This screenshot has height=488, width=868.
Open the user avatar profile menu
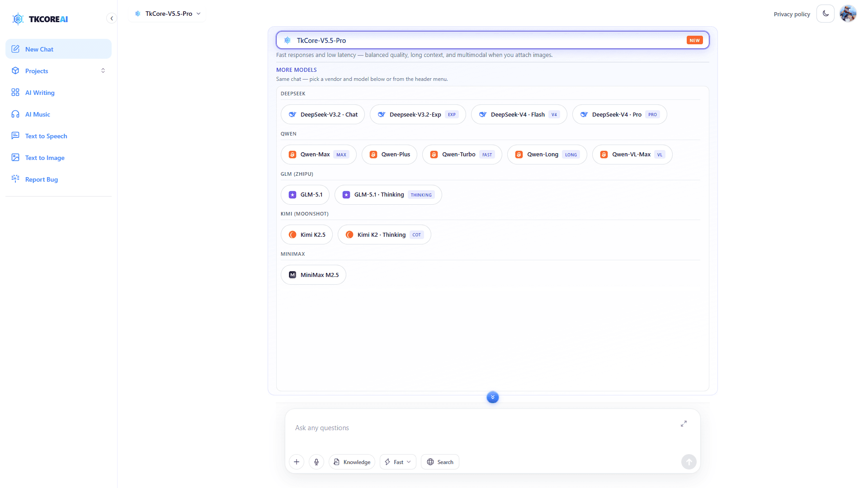click(848, 14)
